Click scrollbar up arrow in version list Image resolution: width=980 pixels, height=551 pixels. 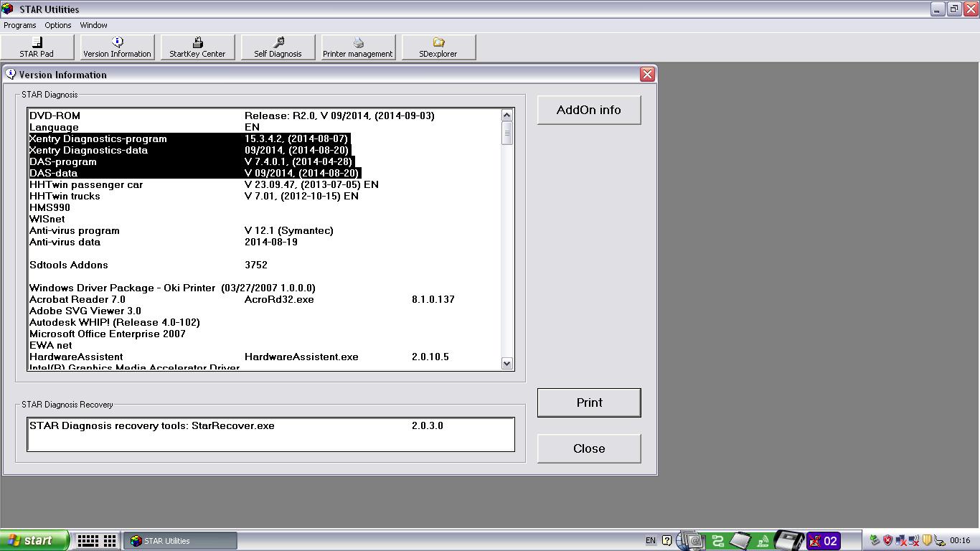point(507,116)
